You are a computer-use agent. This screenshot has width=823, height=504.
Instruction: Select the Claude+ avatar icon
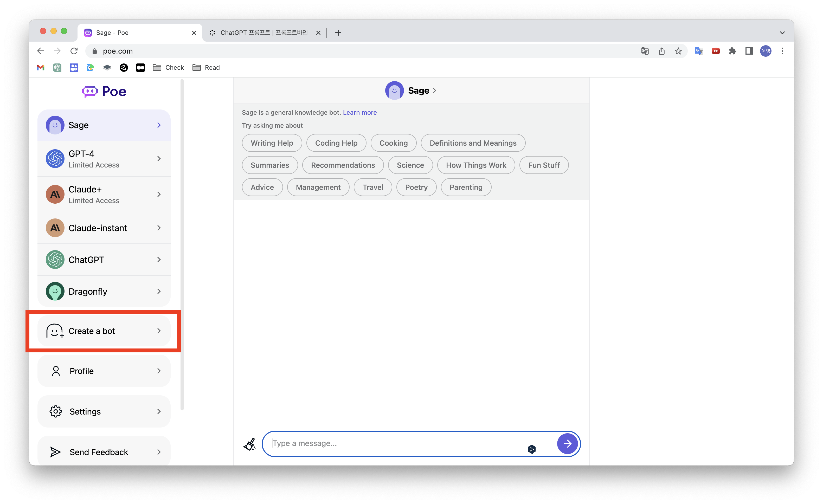click(x=55, y=194)
